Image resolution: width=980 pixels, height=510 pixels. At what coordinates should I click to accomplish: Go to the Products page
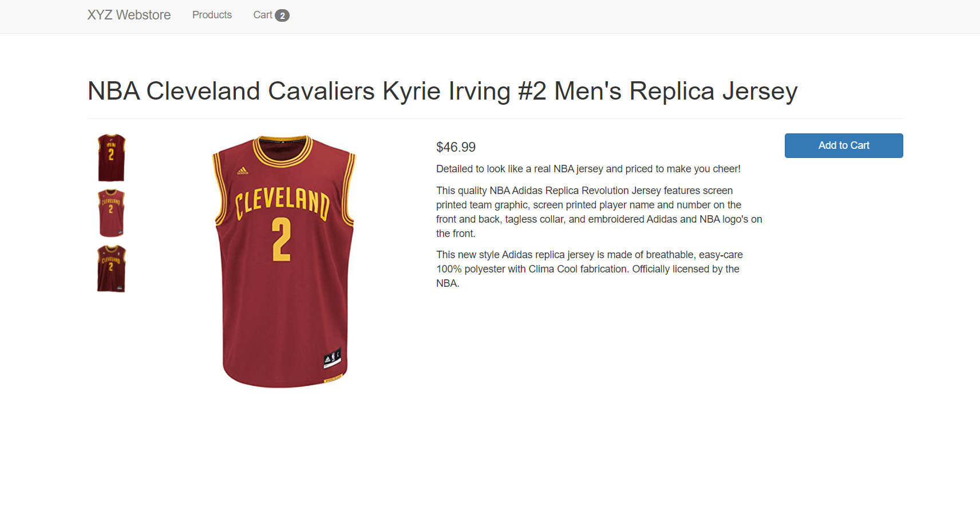click(212, 15)
